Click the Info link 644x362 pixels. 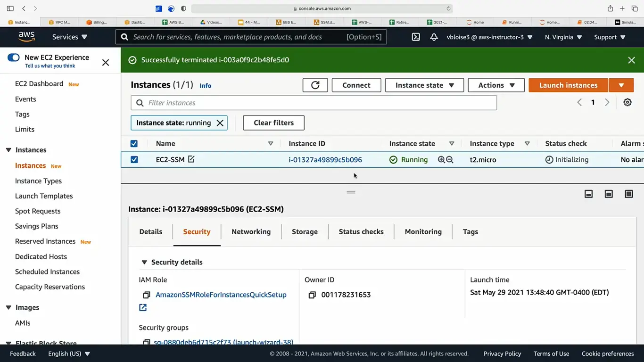click(206, 86)
